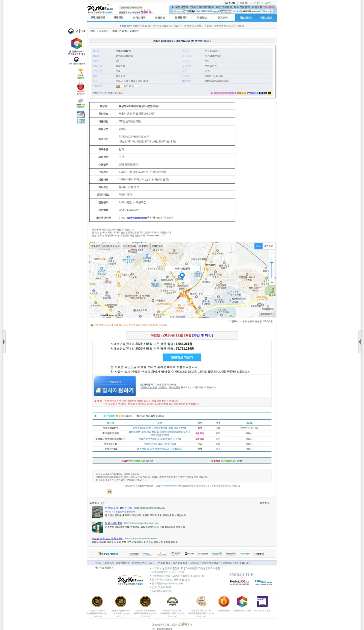This screenshot has width=364, height=630.
Task: Toggle 지형정보 overlay on map
Action: 144,246
